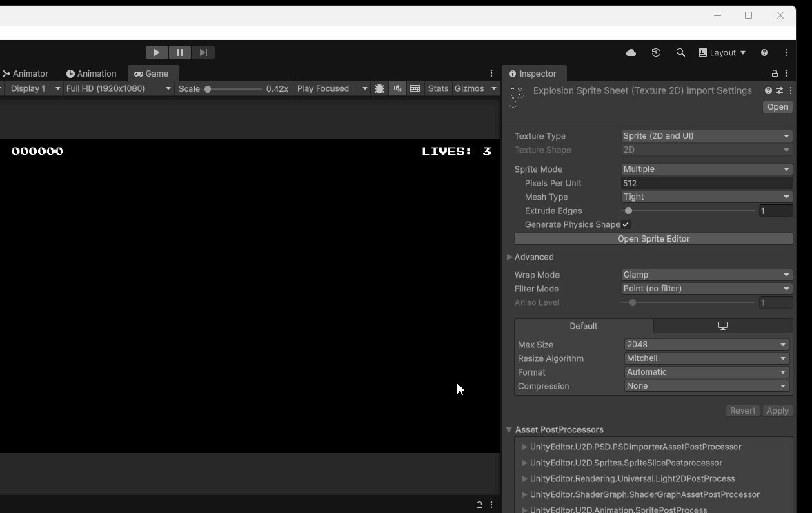Screen dimensions: 812x513
Task: Open the top toolbar three-dot menu
Action: tap(786, 52)
